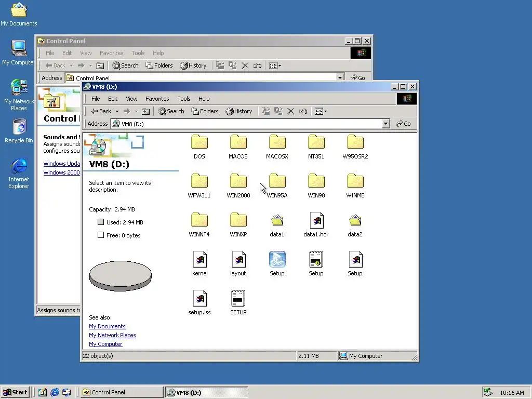Expand the VM8 address bar dropdown

385,124
